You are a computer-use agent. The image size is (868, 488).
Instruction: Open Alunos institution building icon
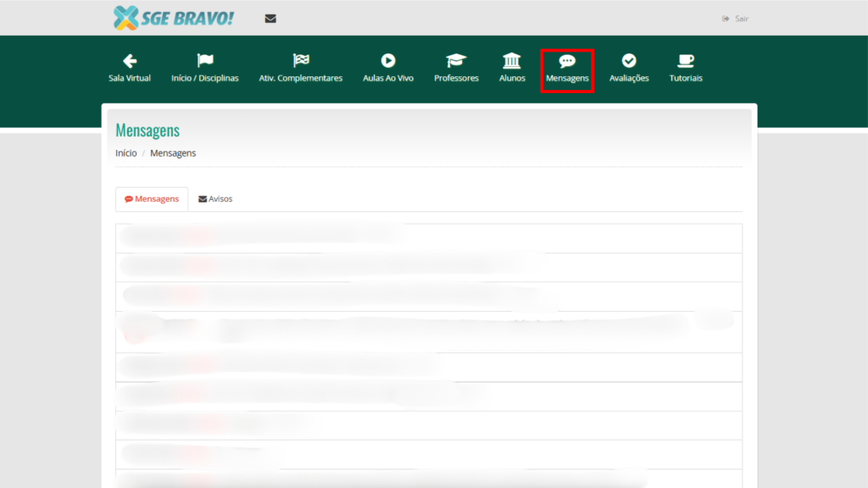512,61
